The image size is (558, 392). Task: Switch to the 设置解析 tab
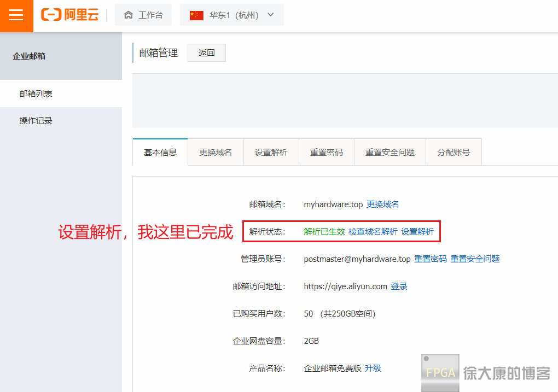[x=271, y=152]
